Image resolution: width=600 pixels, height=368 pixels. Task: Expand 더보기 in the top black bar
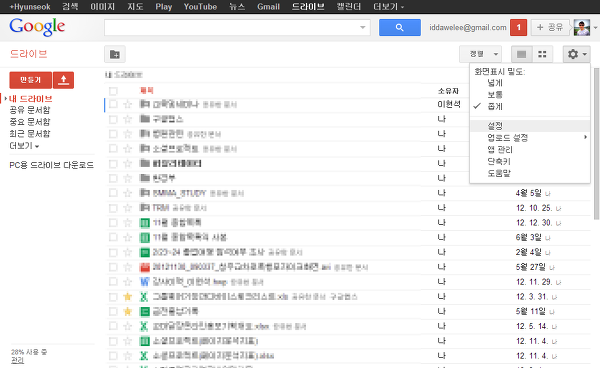coord(388,7)
